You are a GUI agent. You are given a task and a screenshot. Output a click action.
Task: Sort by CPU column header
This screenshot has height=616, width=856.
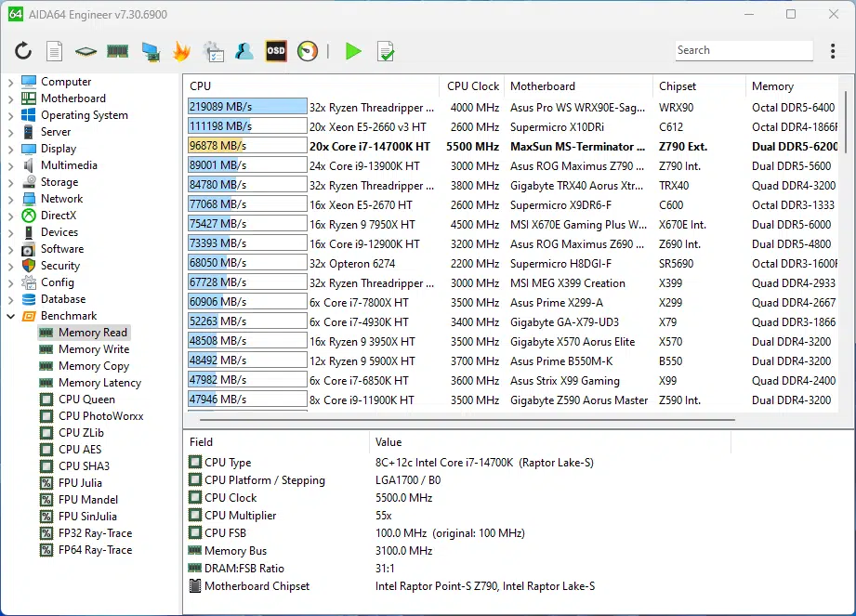(x=312, y=86)
